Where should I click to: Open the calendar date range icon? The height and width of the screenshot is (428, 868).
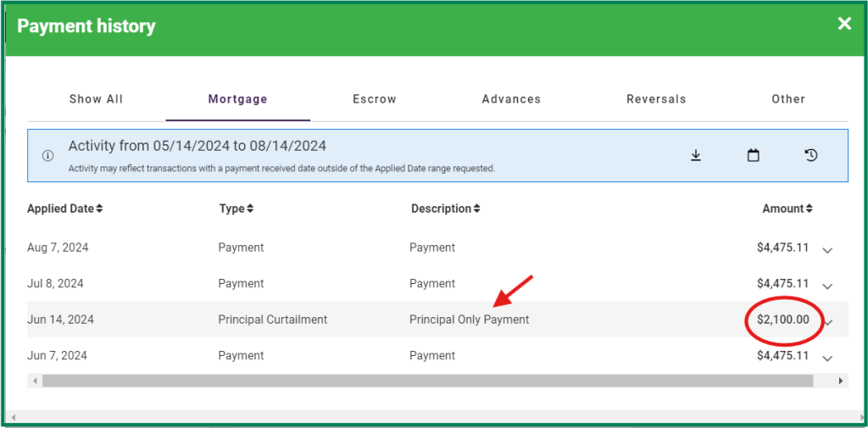[x=753, y=155]
